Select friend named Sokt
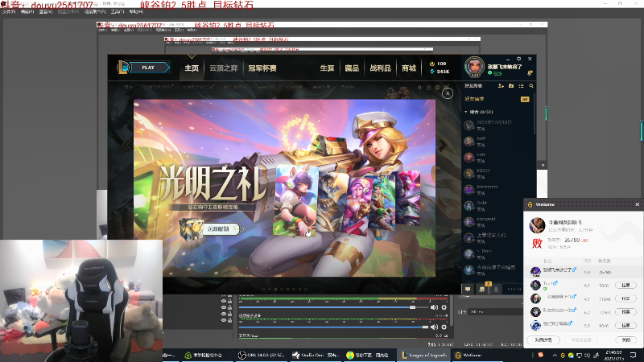 point(497,206)
